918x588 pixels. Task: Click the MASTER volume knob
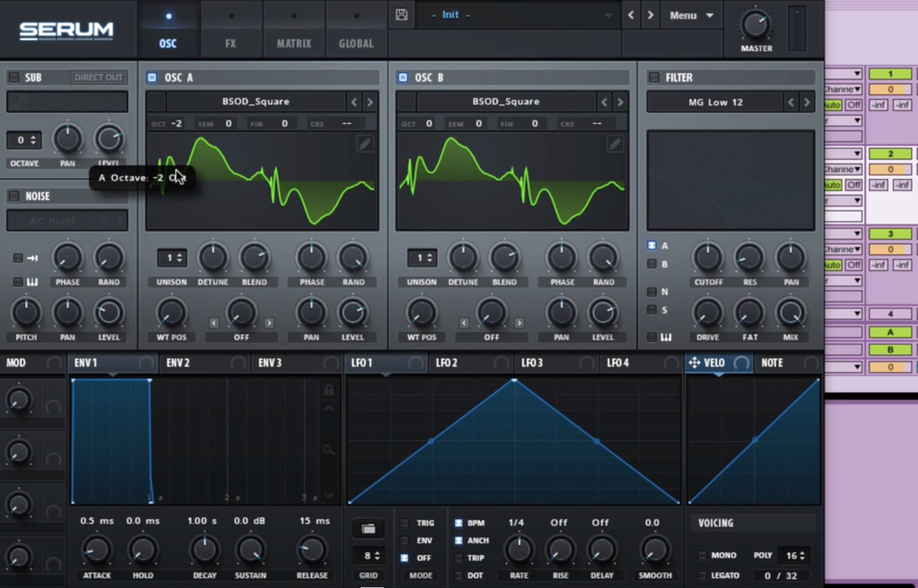(x=755, y=25)
